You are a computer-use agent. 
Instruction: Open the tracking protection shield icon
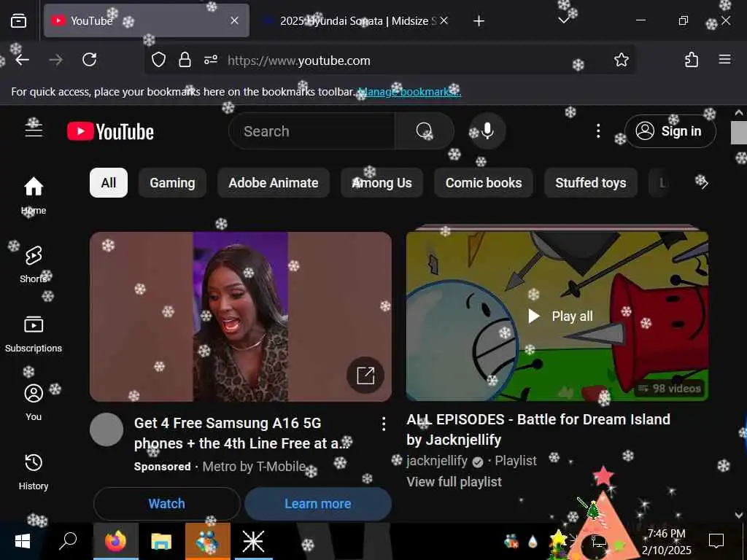(158, 60)
